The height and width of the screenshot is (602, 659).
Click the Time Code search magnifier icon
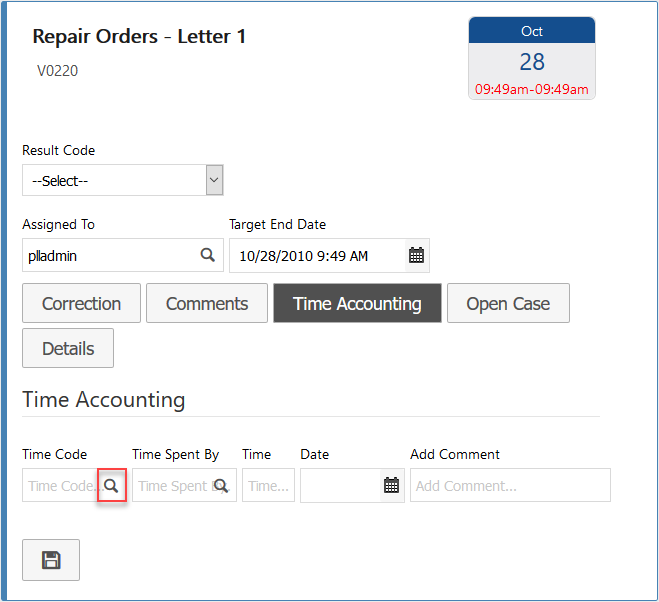point(112,485)
